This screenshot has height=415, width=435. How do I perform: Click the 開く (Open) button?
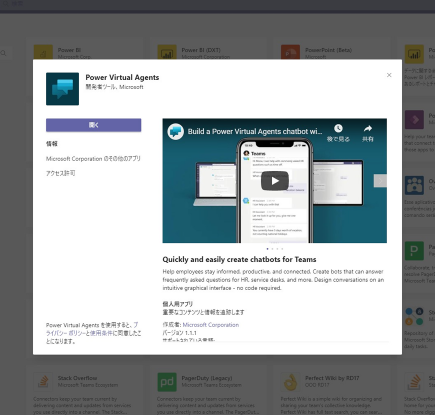click(x=93, y=125)
